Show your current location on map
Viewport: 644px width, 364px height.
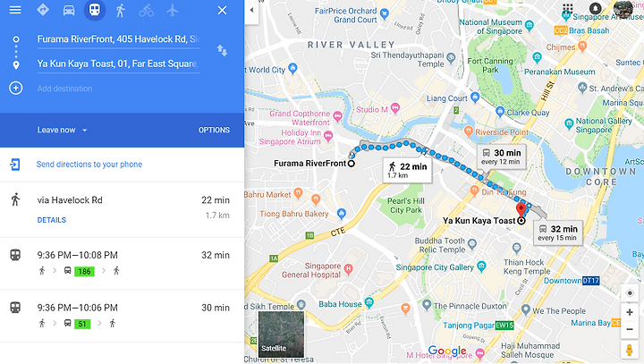[x=630, y=293]
